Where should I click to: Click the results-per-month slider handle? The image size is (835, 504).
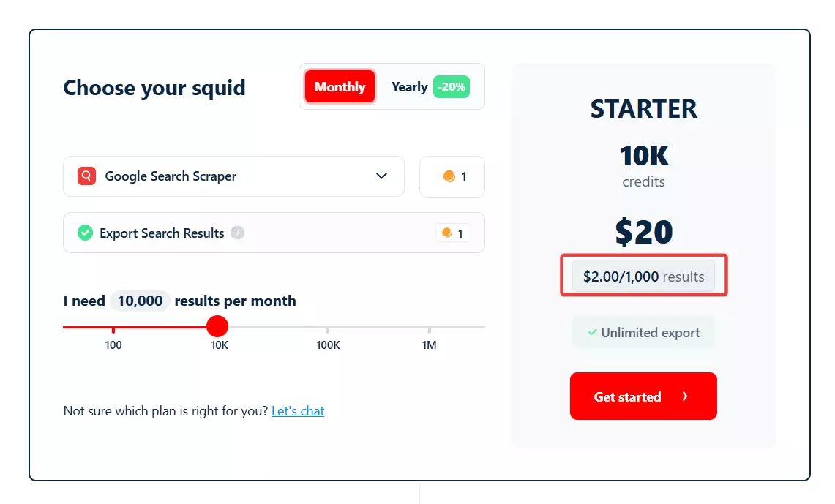(217, 326)
